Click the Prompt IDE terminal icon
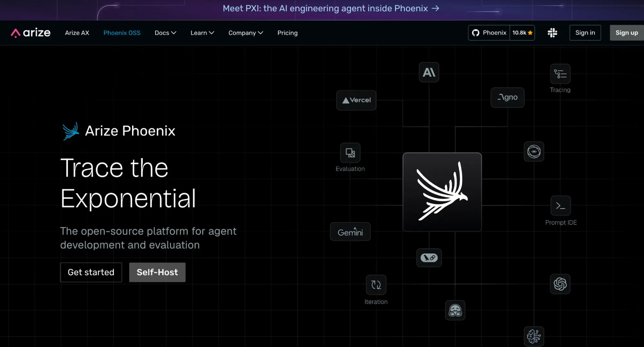 coord(561,206)
